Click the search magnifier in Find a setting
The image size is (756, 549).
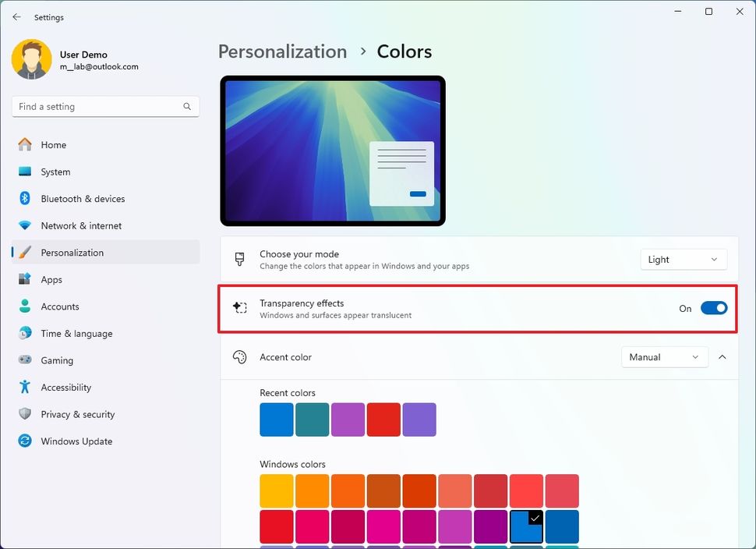coord(187,106)
